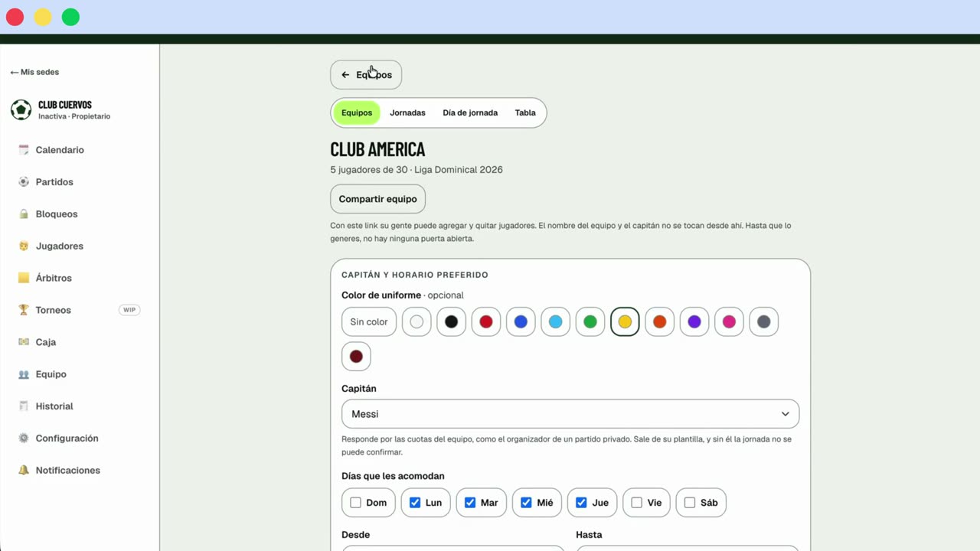Check the Sáb day checkbox
Image resolution: width=980 pixels, height=551 pixels.
(x=690, y=503)
